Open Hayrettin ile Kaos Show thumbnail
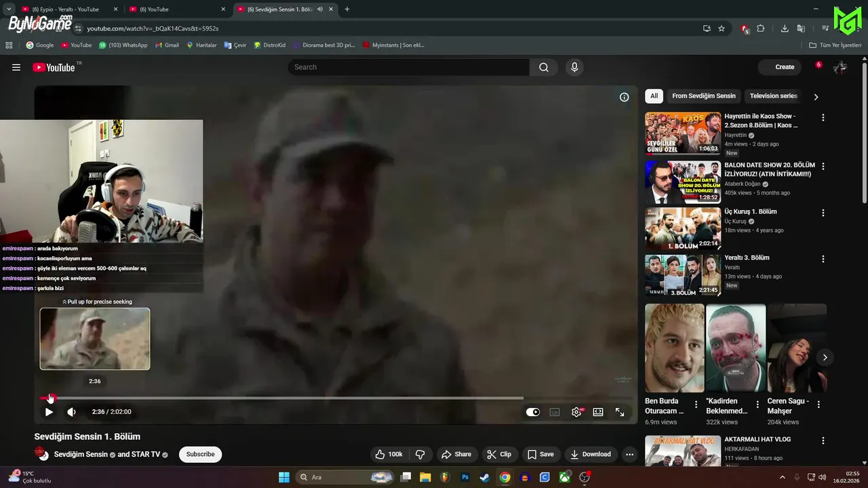 tap(683, 134)
